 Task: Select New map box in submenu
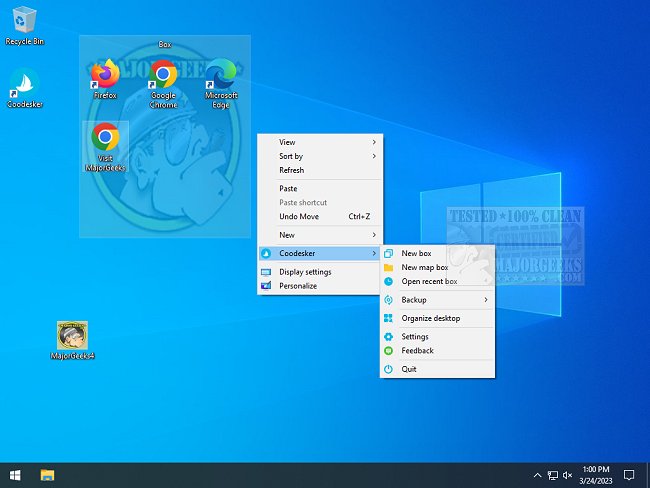coord(437,267)
